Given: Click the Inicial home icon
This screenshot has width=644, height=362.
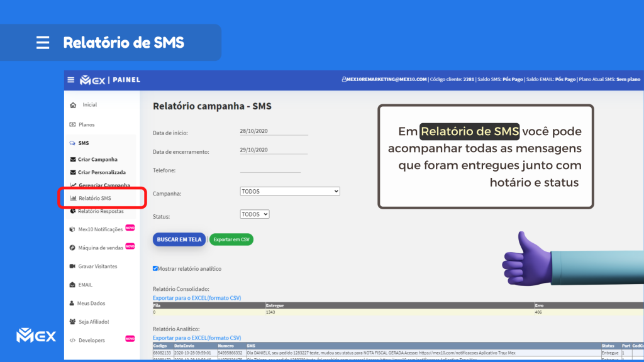Looking at the screenshot, I should tap(73, 105).
